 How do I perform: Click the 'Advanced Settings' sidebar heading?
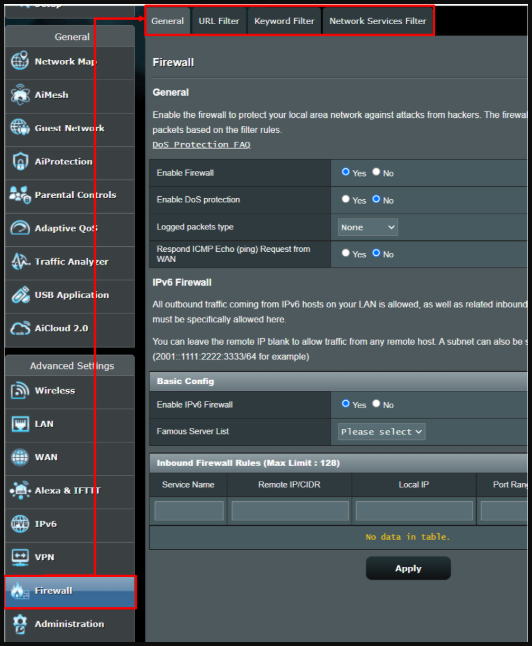pyautogui.click(x=72, y=366)
